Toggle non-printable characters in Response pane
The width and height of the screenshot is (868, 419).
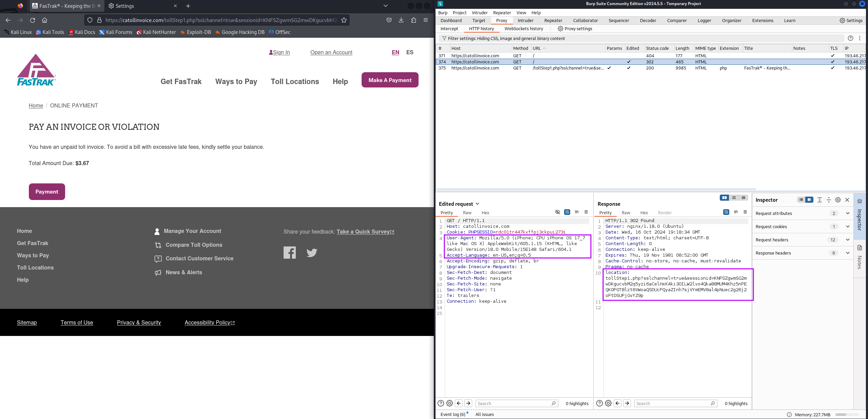click(736, 212)
